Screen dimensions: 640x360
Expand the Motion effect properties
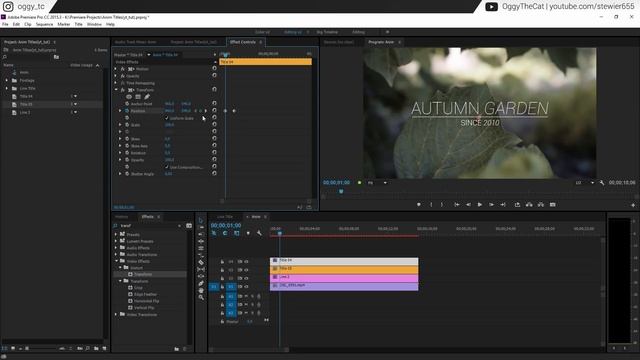[116, 69]
